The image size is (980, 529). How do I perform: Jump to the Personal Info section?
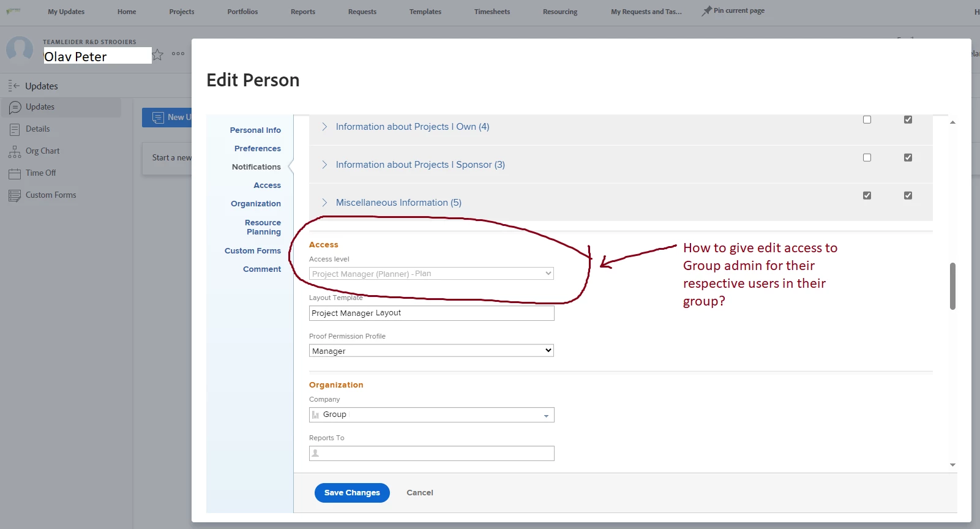[255, 130]
